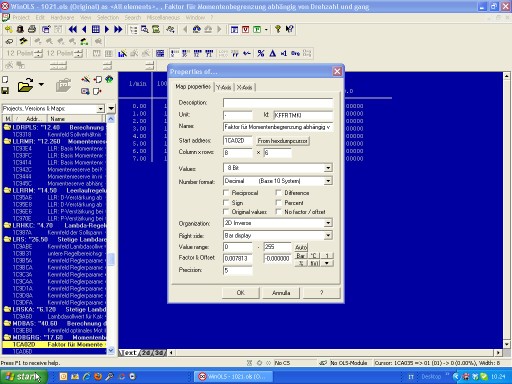The image size is (512, 384).
Task: Click the up-arrow house icon in the toolbar
Action: coord(197,29)
